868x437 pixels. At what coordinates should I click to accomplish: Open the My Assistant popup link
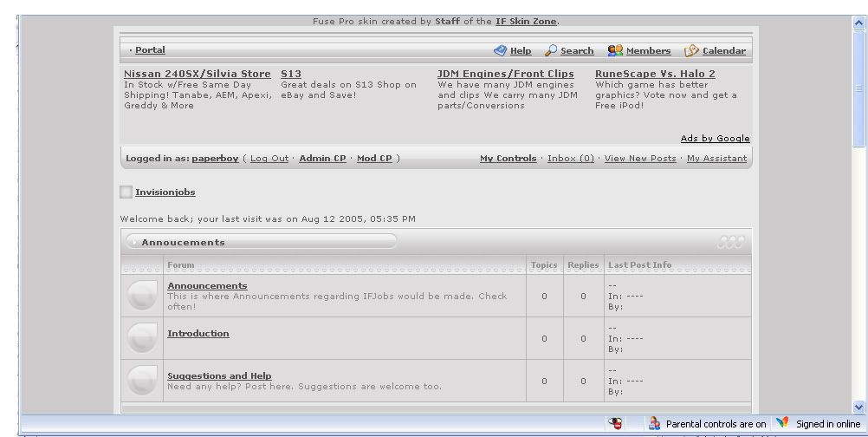click(716, 159)
